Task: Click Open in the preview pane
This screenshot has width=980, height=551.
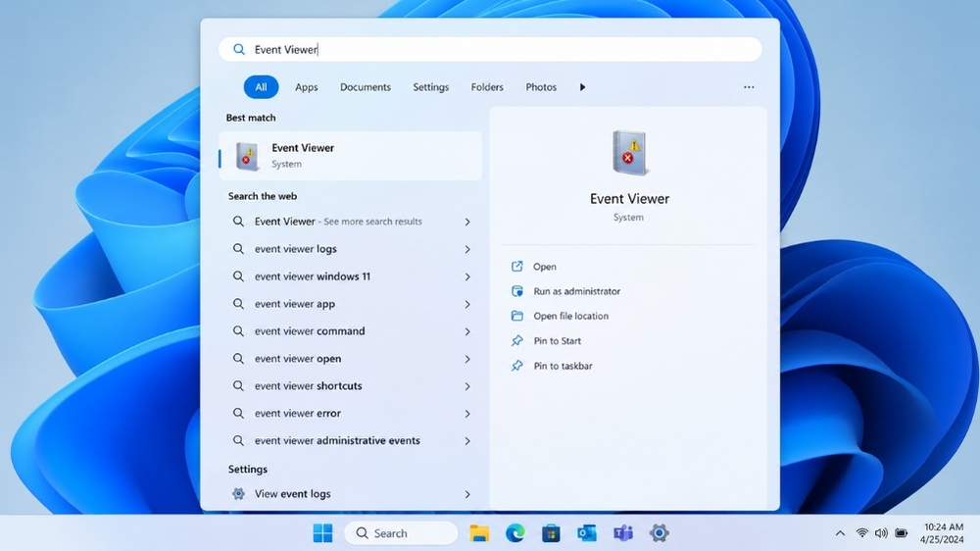Action: tap(544, 267)
